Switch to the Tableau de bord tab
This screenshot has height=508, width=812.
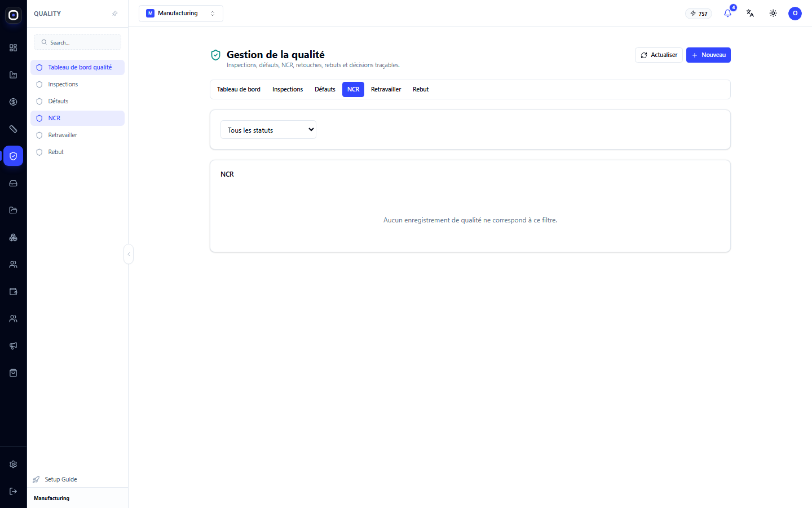pos(239,90)
